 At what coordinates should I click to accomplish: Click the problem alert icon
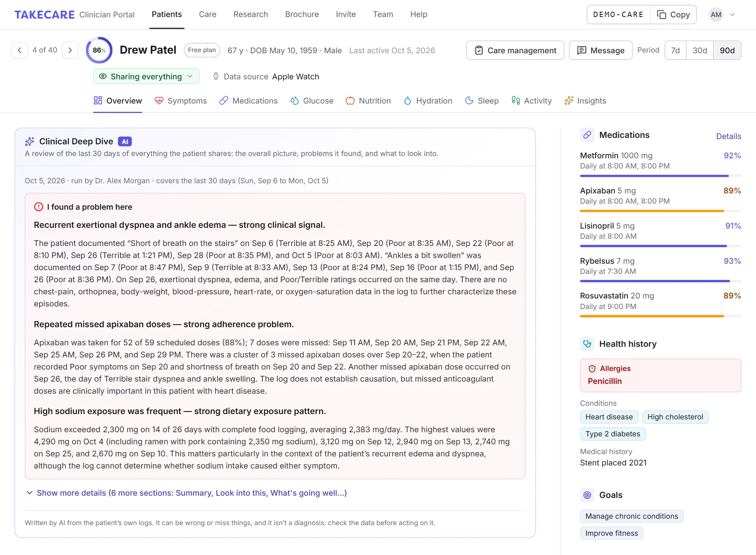(39, 207)
